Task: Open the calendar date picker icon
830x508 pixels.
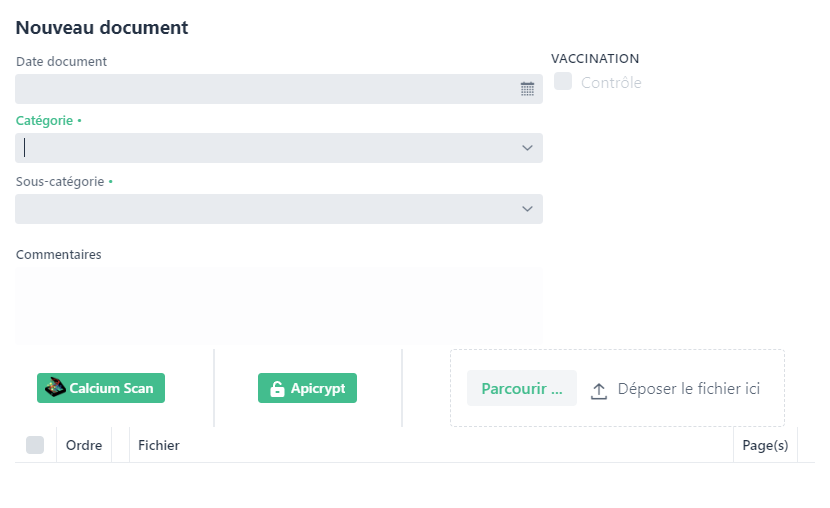Action: tap(527, 89)
